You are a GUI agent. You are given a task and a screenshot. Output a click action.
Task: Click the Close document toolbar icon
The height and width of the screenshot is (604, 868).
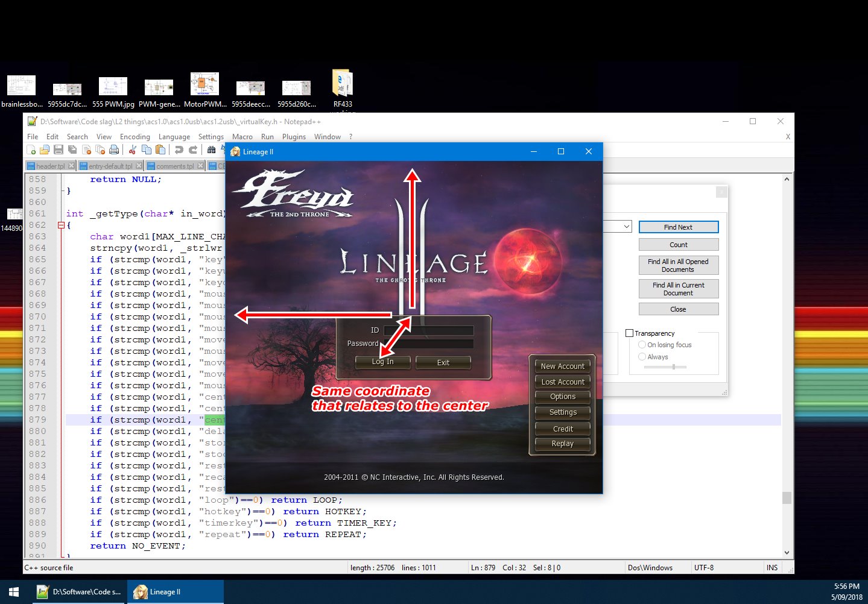tap(86, 150)
